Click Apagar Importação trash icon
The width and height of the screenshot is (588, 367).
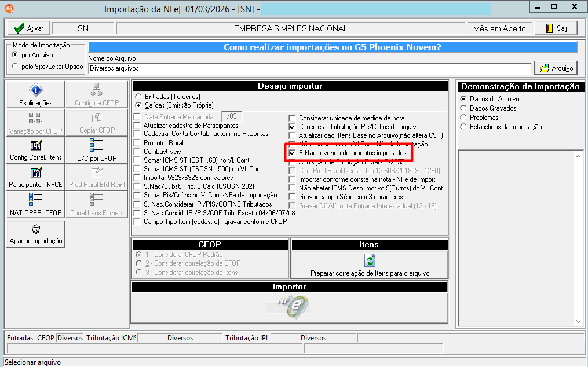pyautogui.click(x=35, y=229)
